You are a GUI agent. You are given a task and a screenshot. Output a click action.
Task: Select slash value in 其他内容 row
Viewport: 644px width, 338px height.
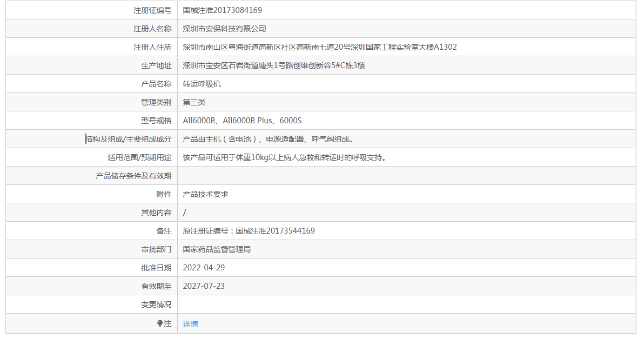[x=184, y=213]
